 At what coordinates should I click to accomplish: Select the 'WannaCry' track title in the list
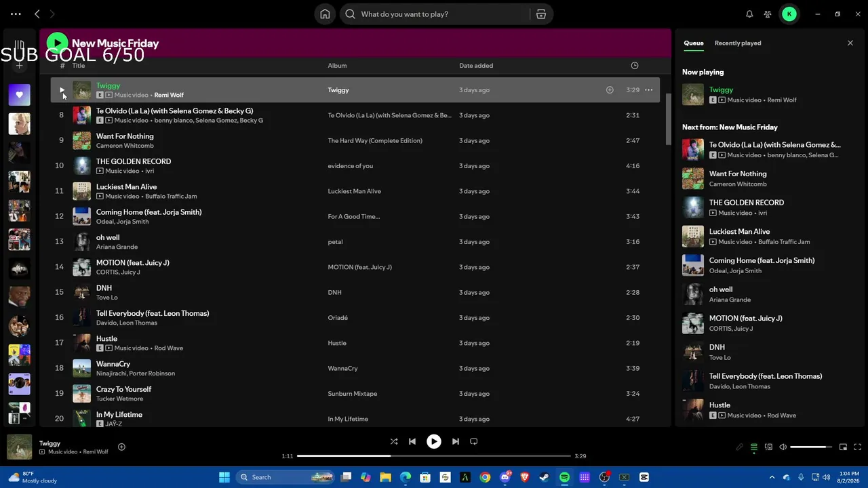(113, 364)
